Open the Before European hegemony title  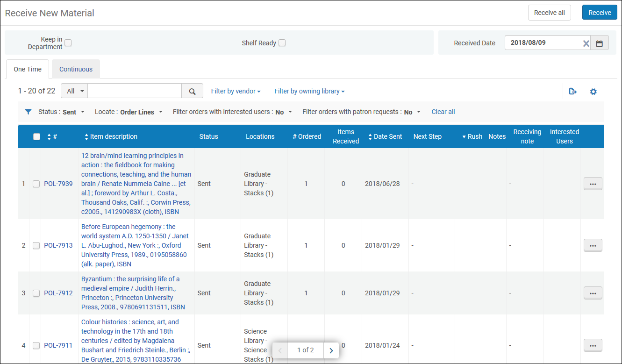(x=135, y=245)
